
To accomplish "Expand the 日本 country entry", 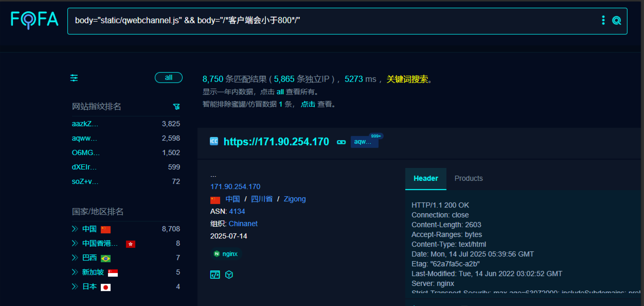I will point(75,286).
